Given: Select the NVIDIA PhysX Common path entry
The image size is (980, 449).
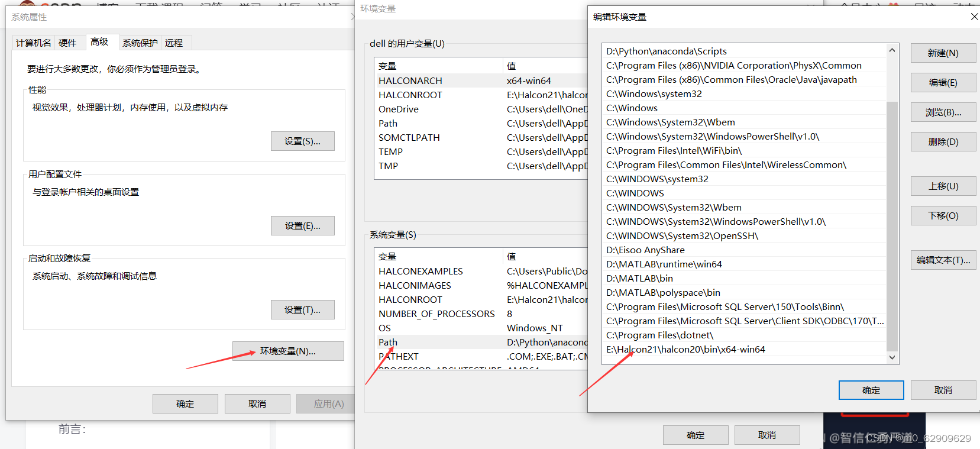Looking at the screenshot, I should pyautogui.click(x=744, y=66).
